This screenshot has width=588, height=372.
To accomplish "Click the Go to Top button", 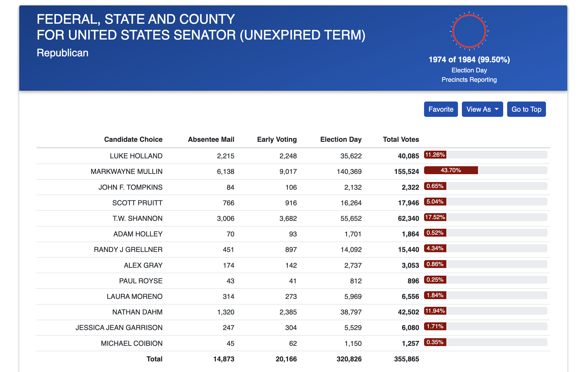I will tap(526, 109).
